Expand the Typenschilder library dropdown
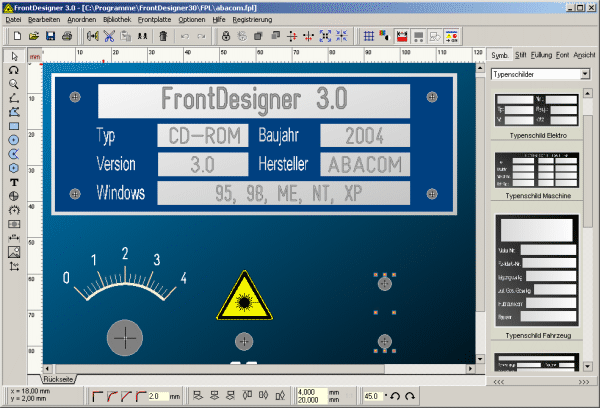 click(585, 74)
